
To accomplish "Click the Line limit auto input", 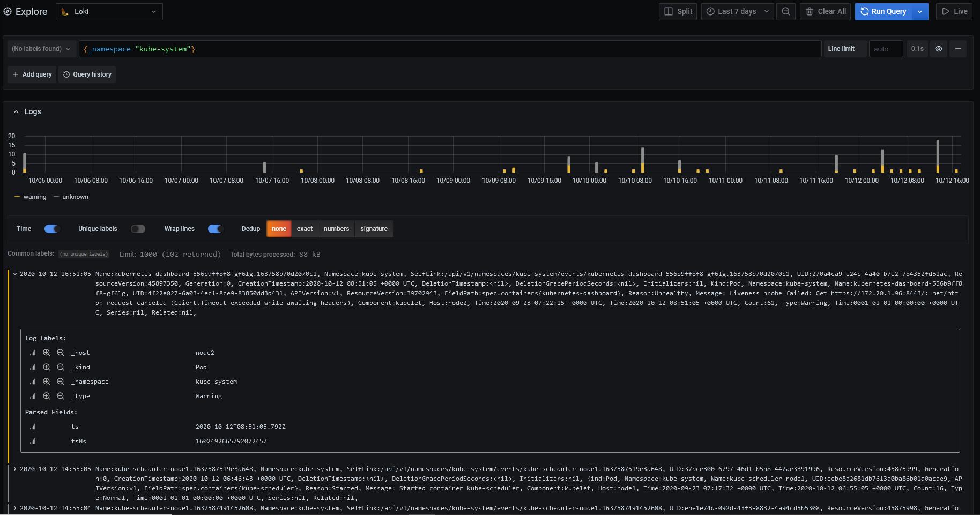I will click(886, 49).
